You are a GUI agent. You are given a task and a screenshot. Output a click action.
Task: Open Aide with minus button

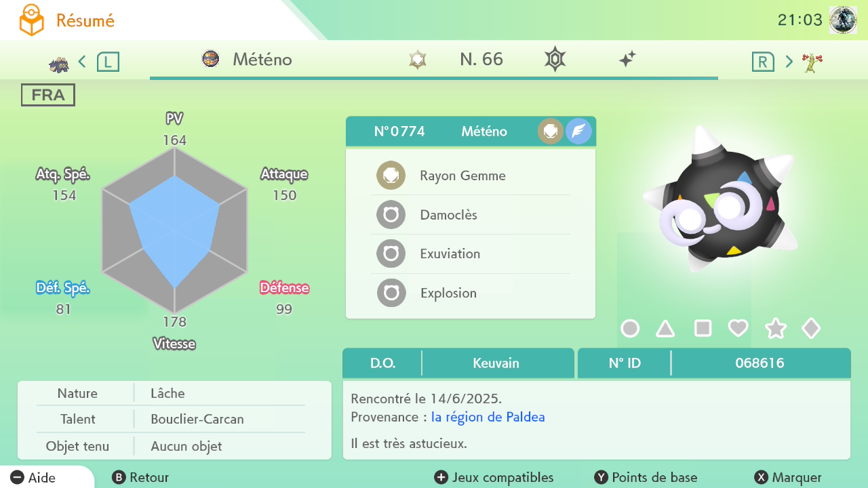[33, 478]
